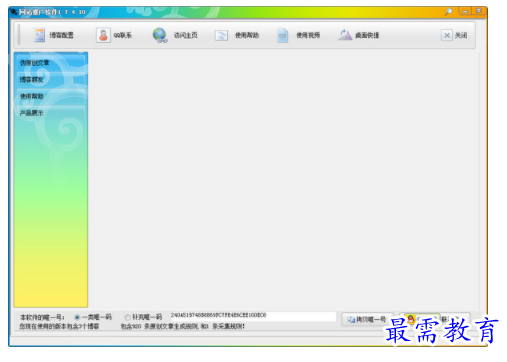Click the 本软件的唯一号 label
The image size is (507, 362).
[x=42, y=317]
